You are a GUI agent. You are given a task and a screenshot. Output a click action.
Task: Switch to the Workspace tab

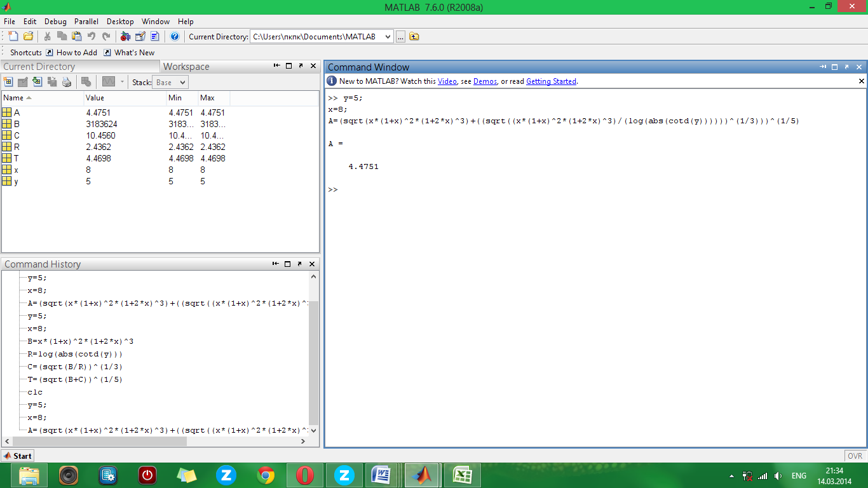pos(186,67)
